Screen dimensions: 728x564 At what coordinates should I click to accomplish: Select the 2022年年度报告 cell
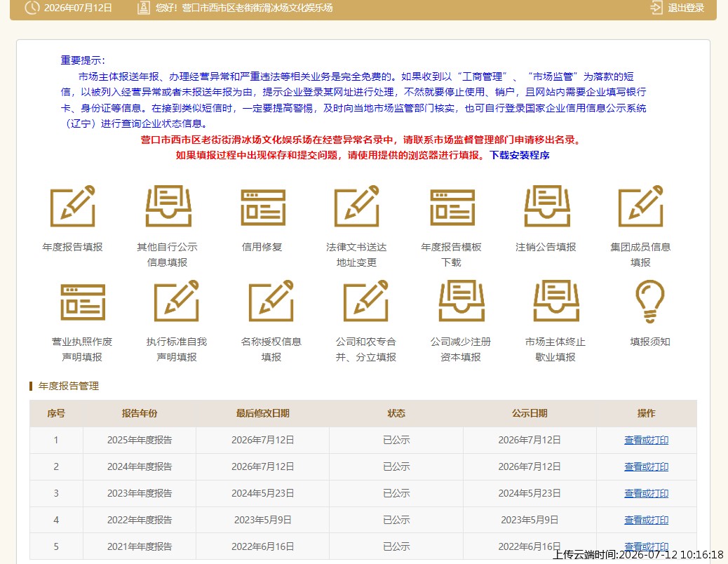point(140,520)
